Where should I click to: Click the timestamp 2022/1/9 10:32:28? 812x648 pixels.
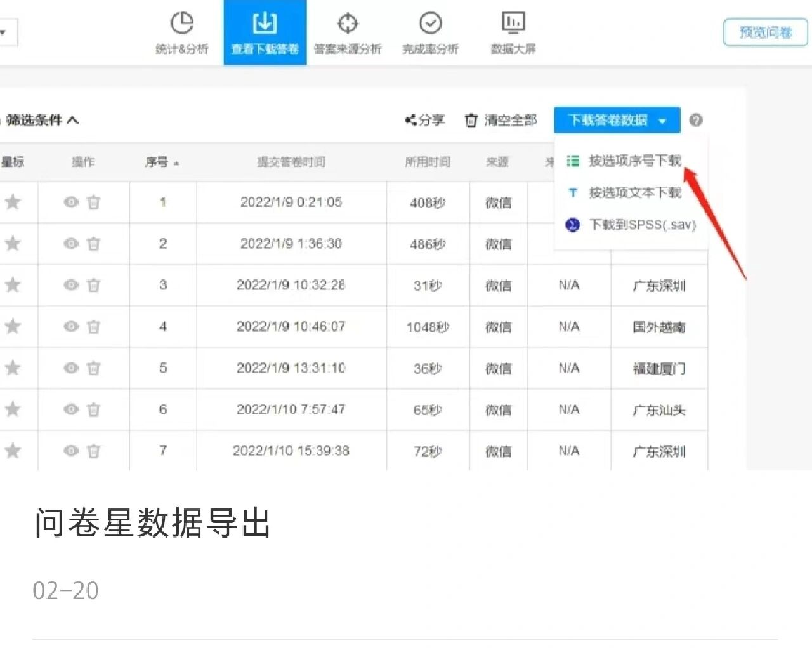[291, 285]
